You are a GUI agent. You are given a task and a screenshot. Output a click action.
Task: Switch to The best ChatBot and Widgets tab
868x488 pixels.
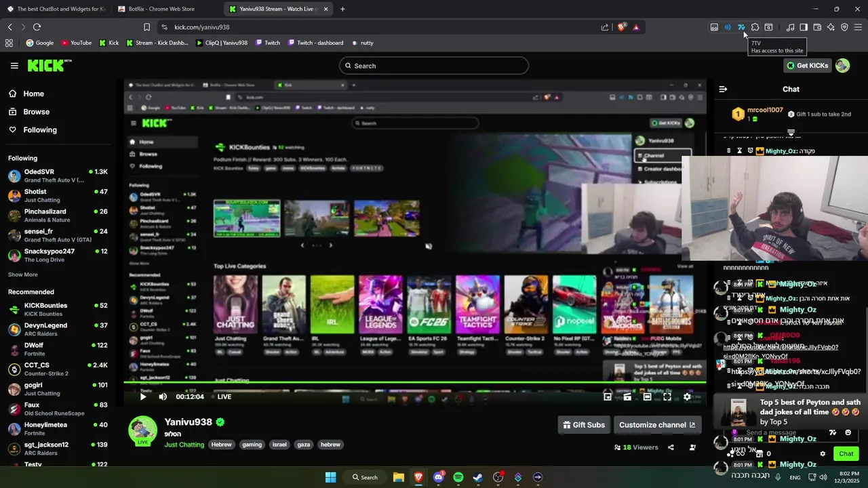click(56, 9)
